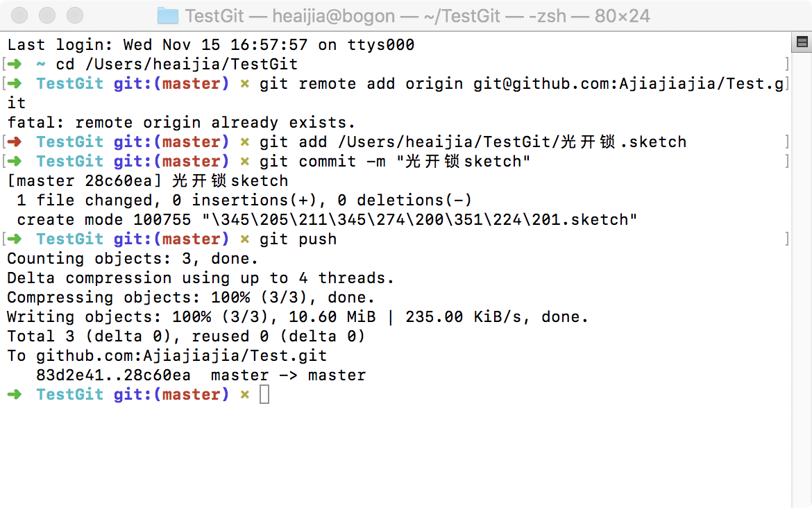Click the red arrow before the git add command
Viewport: 812px width, 508px height.
click(x=15, y=142)
